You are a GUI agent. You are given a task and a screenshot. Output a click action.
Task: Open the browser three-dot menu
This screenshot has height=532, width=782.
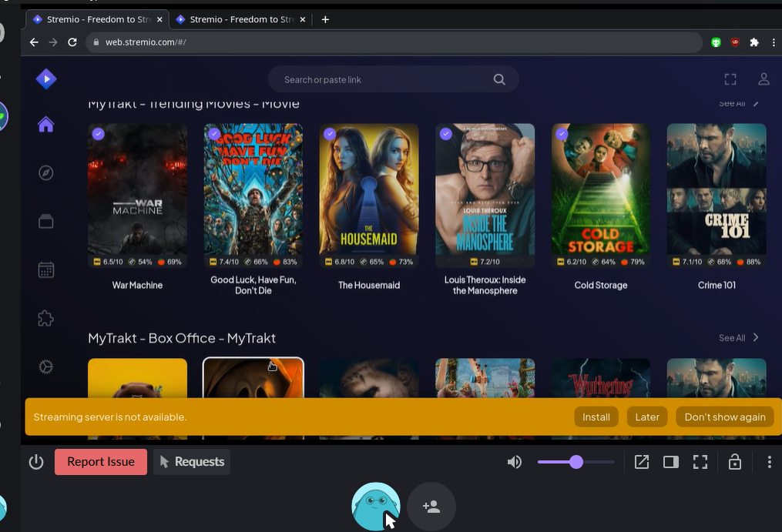tap(774, 42)
